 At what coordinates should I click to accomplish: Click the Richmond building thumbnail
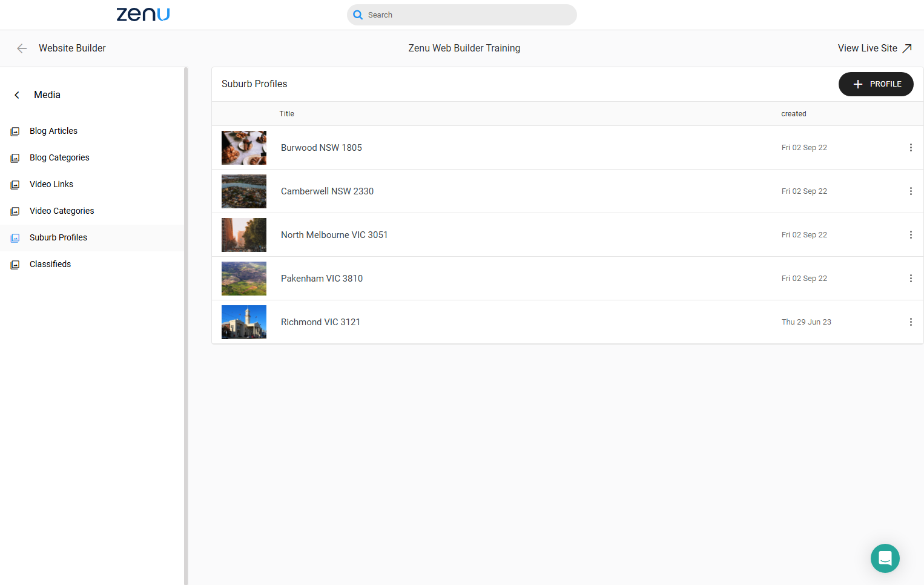click(244, 322)
